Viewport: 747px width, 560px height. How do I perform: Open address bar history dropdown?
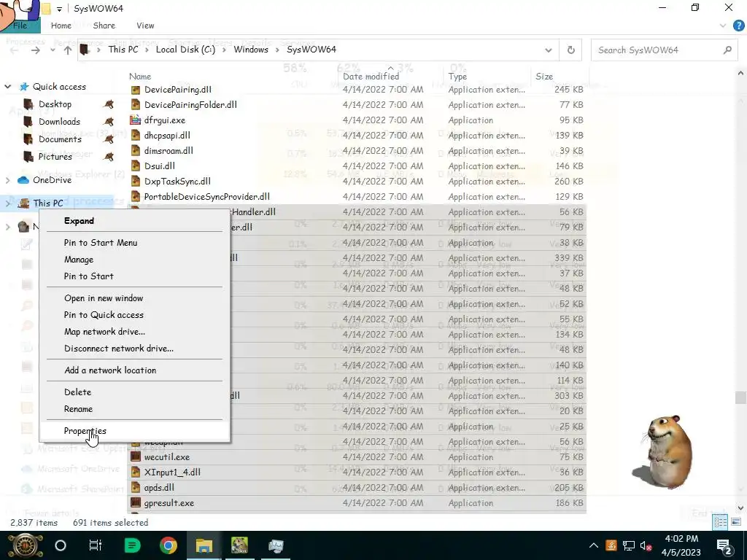pos(549,50)
